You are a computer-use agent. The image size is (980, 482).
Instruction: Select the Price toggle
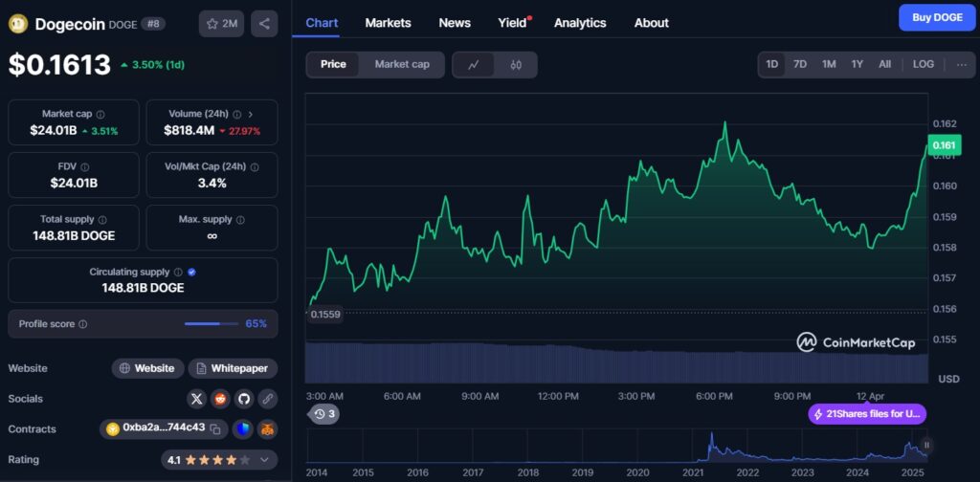333,64
